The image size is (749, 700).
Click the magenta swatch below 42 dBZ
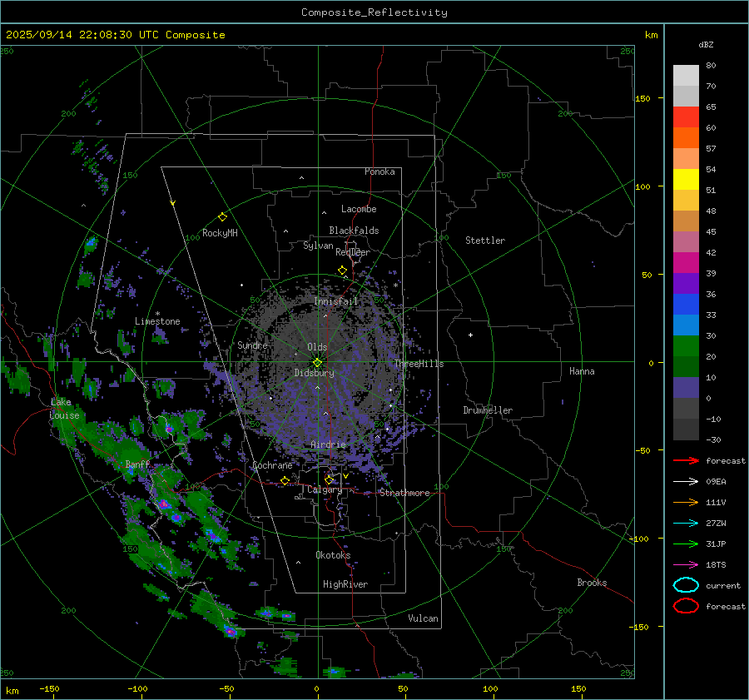686,263
